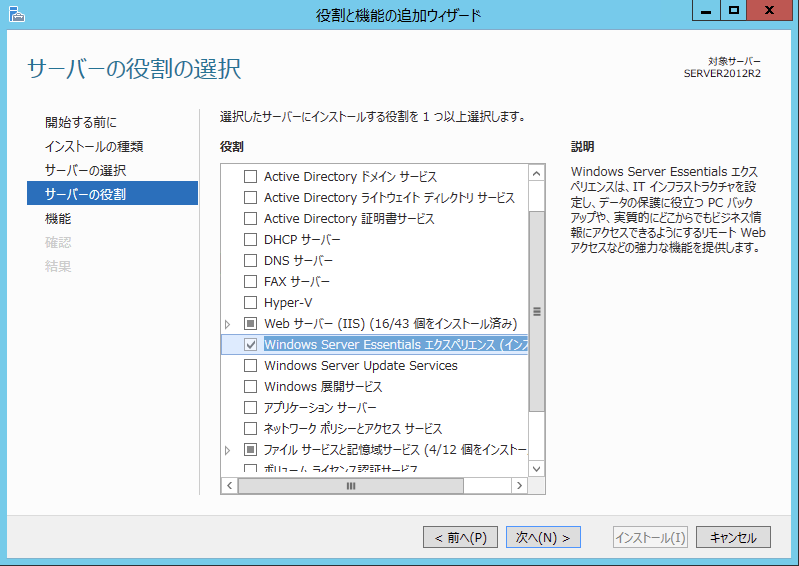The image size is (799, 566).
Task: Check Active Directory ドメイン サービス checkbox
Action: click(250, 177)
